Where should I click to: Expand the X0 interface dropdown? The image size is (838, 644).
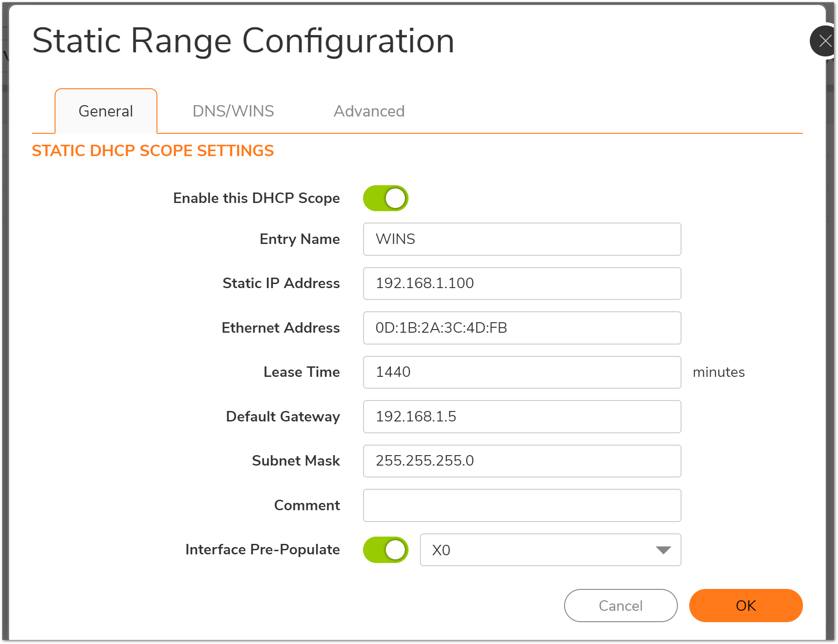pos(550,550)
